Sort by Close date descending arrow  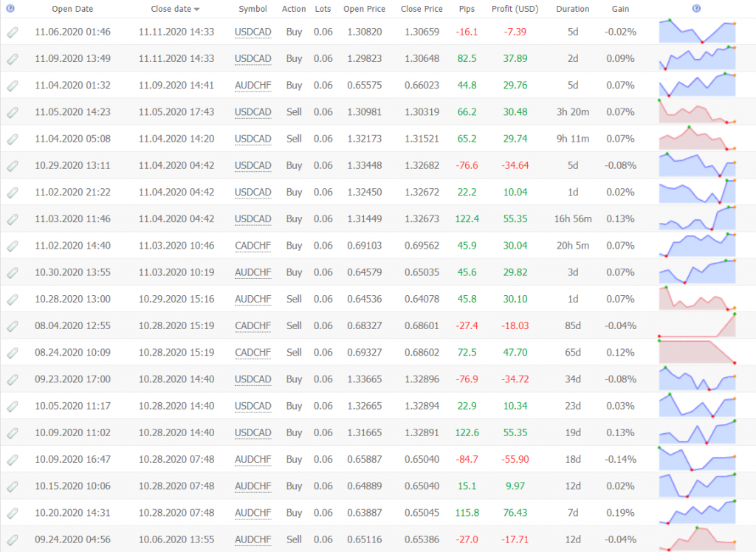tap(196, 10)
